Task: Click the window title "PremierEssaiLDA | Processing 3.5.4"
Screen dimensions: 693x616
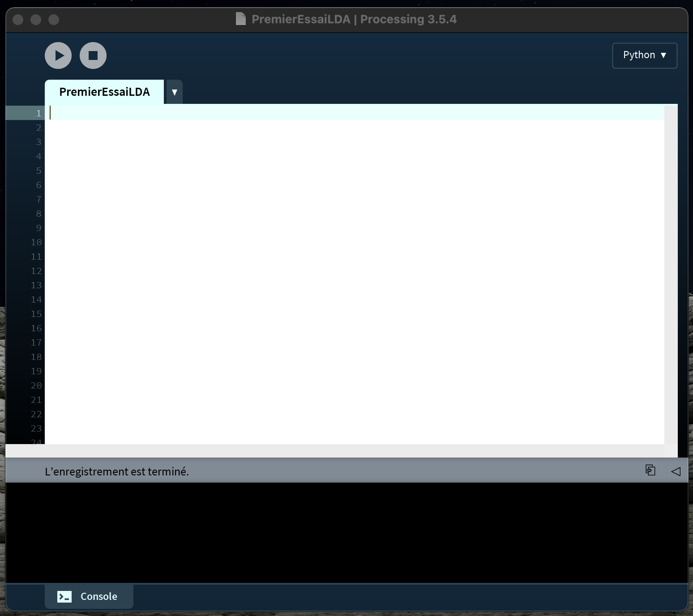Action: 354,19
